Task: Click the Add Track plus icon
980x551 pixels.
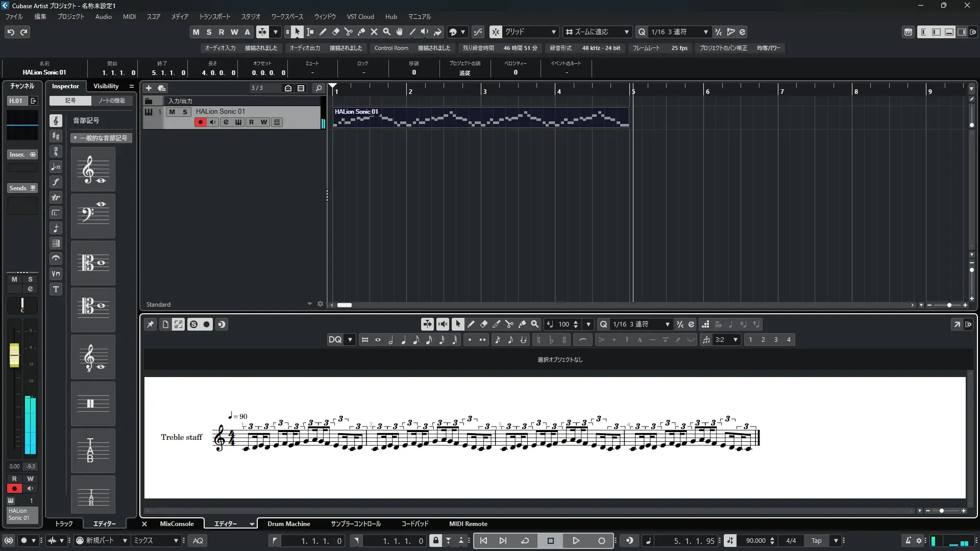Action: tap(149, 88)
